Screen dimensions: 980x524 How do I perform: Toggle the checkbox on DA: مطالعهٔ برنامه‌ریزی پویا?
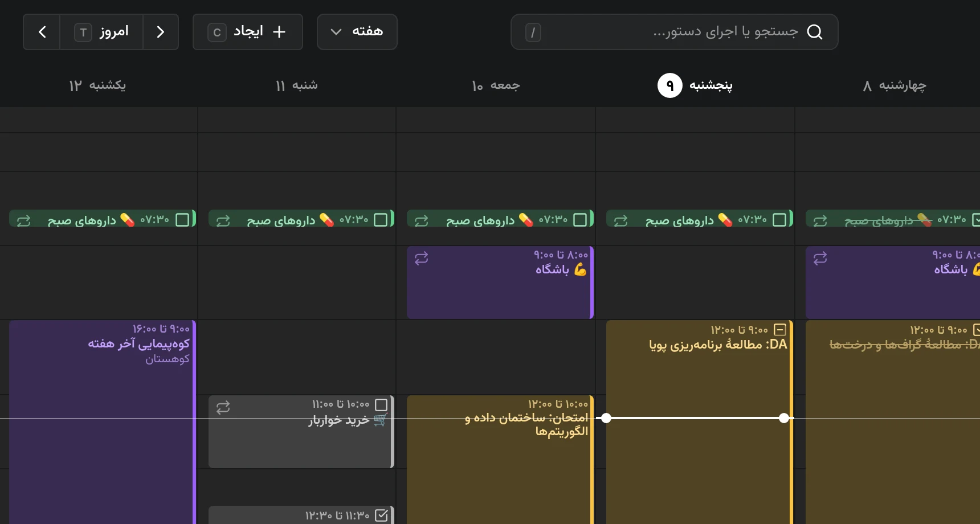pyautogui.click(x=780, y=330)
